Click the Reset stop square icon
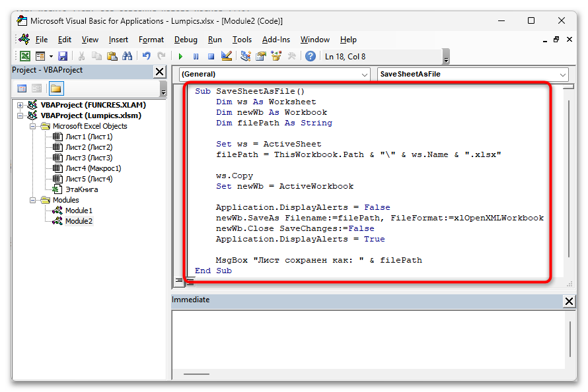The width and height of the screenshot is (588, 392). coord(211,57)
